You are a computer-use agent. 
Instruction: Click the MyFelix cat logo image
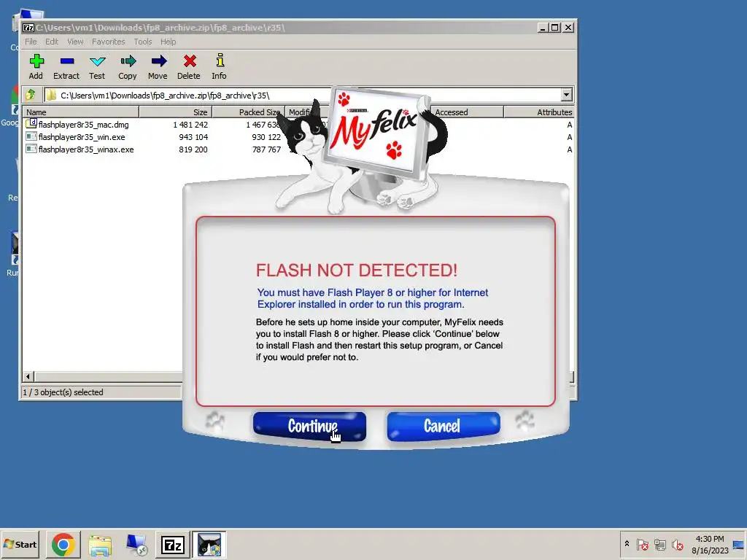[363, 150]
